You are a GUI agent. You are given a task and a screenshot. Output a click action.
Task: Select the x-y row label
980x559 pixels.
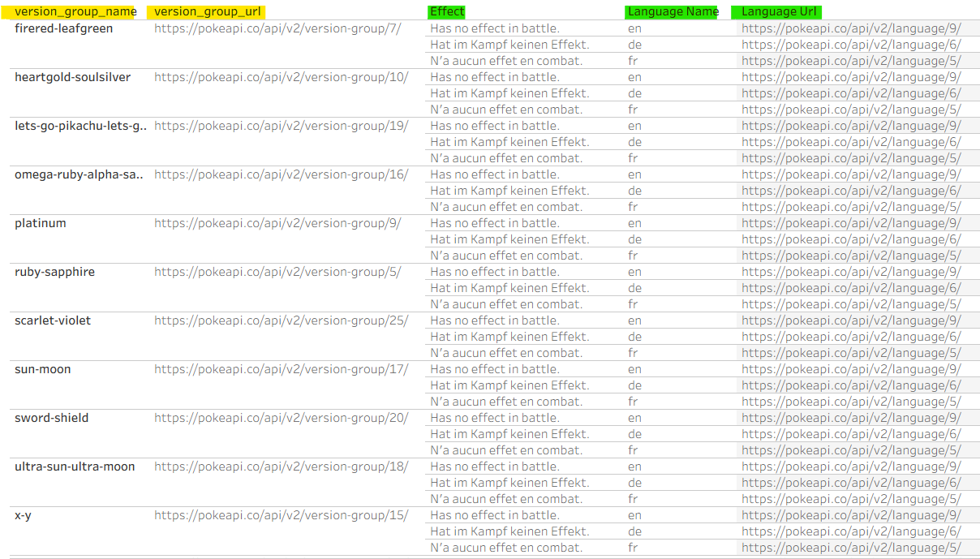coord(24,515)
